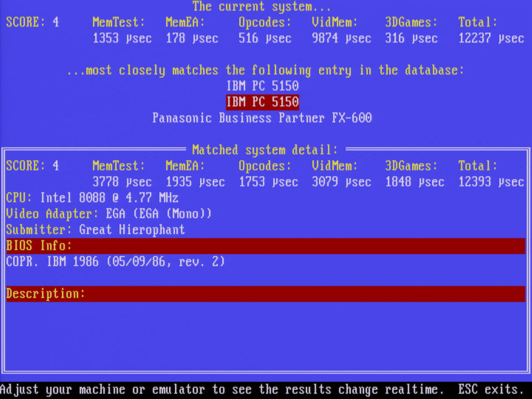Click current system MemTest value 1353 µsec
Viewport: 532px width, 399px height.
coord(122,38)
